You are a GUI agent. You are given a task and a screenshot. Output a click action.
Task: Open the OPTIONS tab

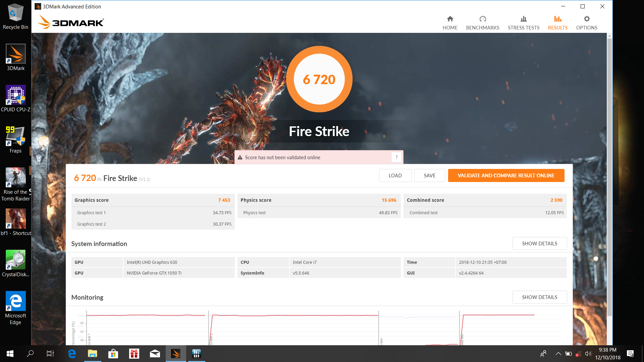(587, 23)
